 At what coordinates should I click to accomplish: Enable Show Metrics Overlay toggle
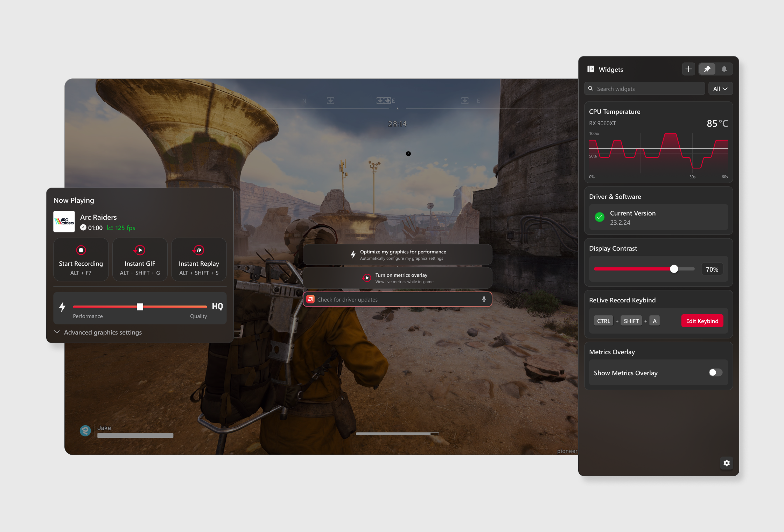tap(715, 372)
